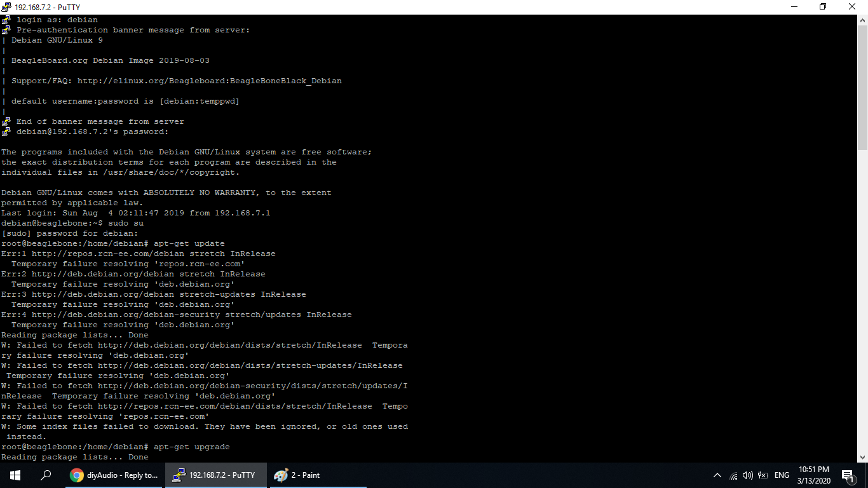The image size is (868, 488).
Task: Click the '/usr/share/doc/*/copyright' line
Action: tap(121, 172)
